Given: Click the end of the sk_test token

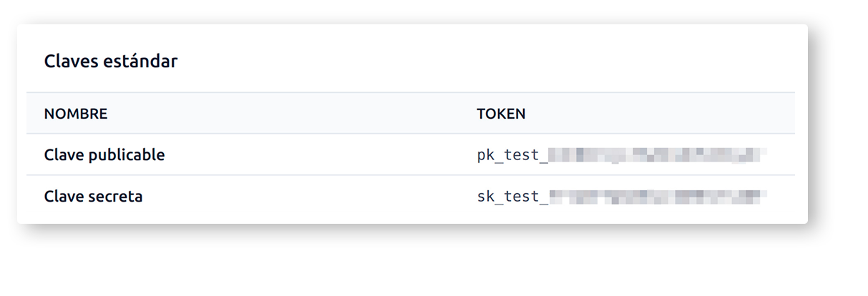Looking at the screenshot, I should coord(761,197).
